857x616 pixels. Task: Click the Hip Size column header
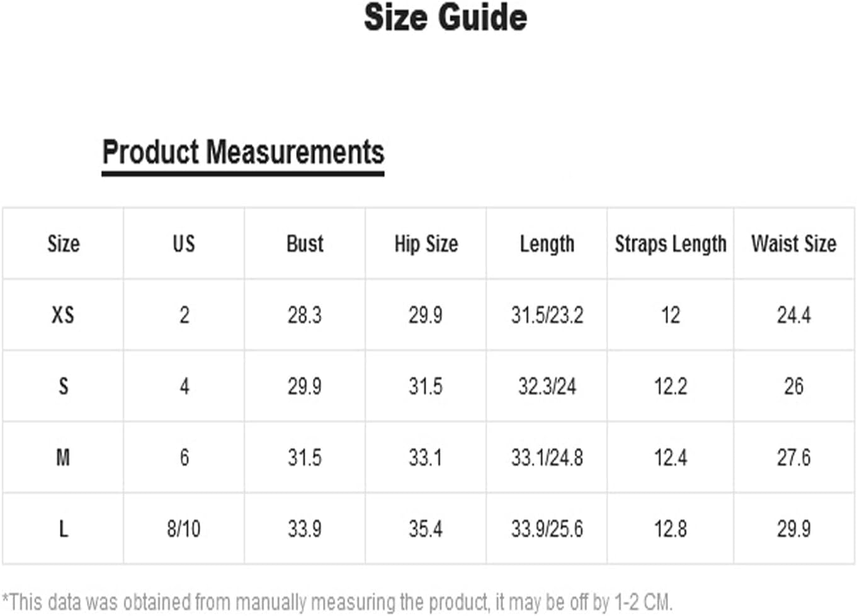(426, 244)
